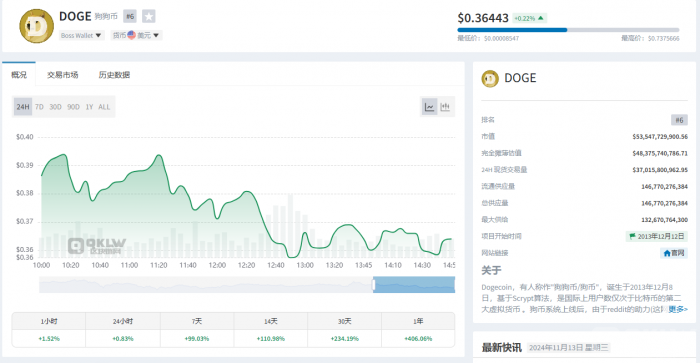The image size is (700, 363).
Task: Click the $0.36443 current price
Action: 483,18
